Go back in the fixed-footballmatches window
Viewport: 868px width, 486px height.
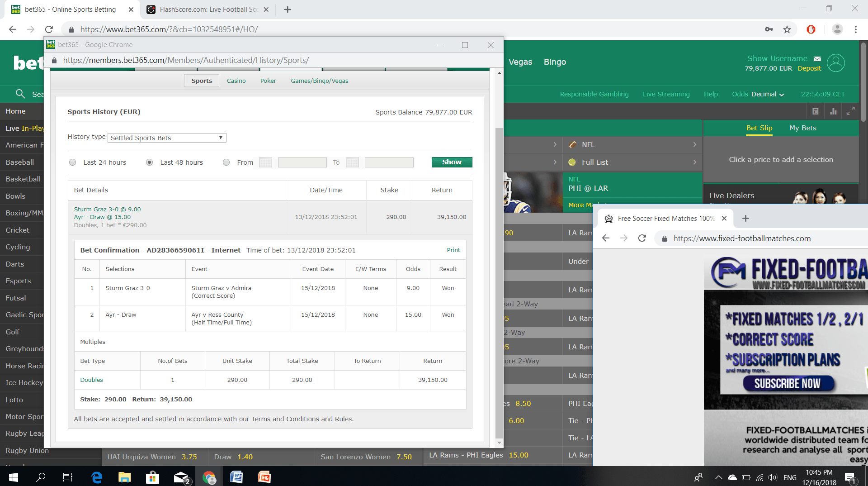606,238
